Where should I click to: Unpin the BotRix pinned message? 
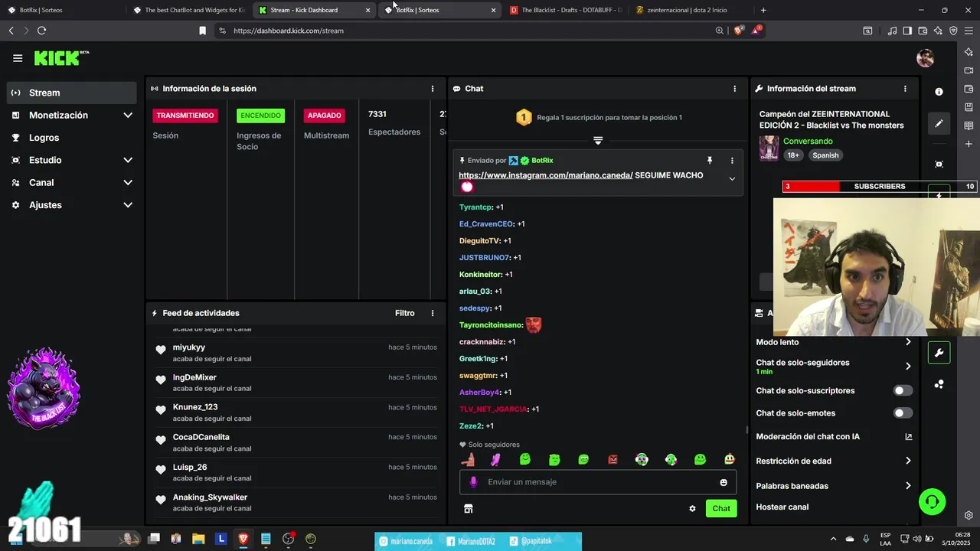(710, 161)
